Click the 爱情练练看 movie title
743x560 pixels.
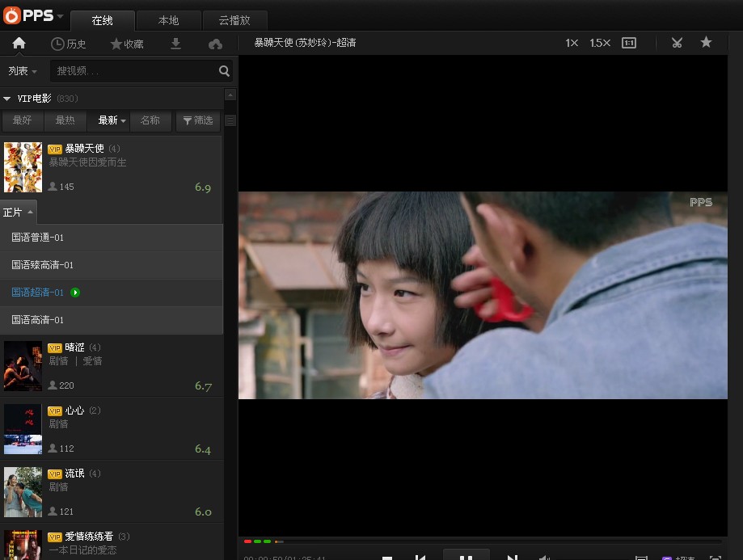click(89, 537)
